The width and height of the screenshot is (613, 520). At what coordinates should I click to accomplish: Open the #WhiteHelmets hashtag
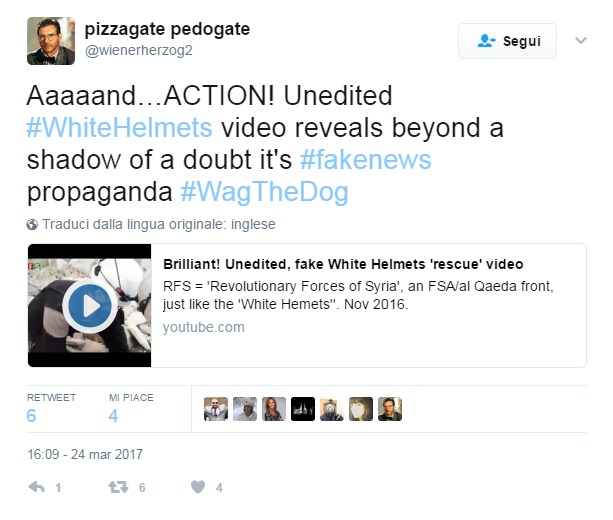pyautogui.click(x=120, y=128)
